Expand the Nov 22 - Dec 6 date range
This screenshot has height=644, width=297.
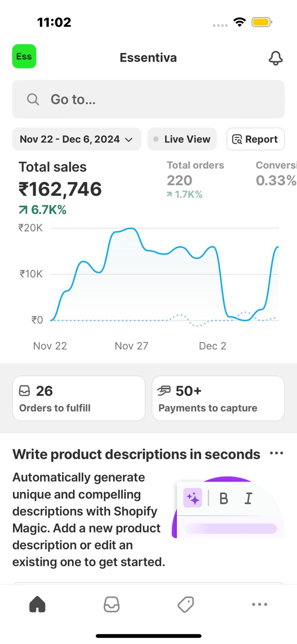(x=70, y=139)
